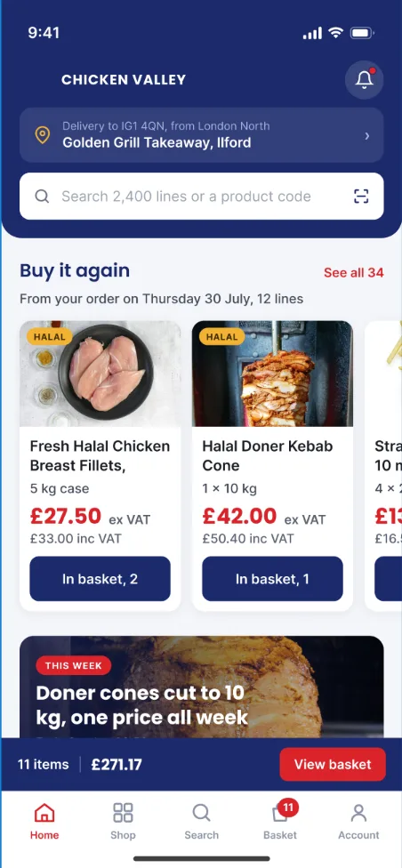The width and height of the screenshot is (402, 868).
Task: Open Halal Doner Kebab Cone image
Action: (272, 374)
